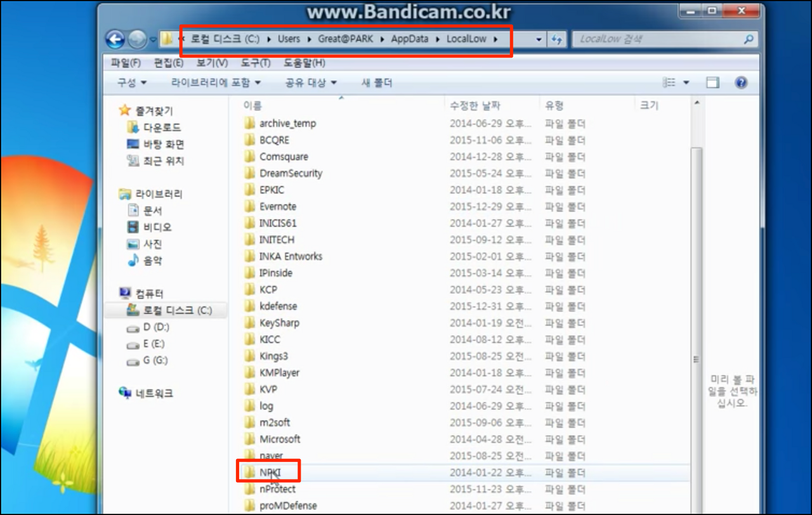The image size is (812, 515).
Task: Open the 도움말(H) menu
Action: 304,63
